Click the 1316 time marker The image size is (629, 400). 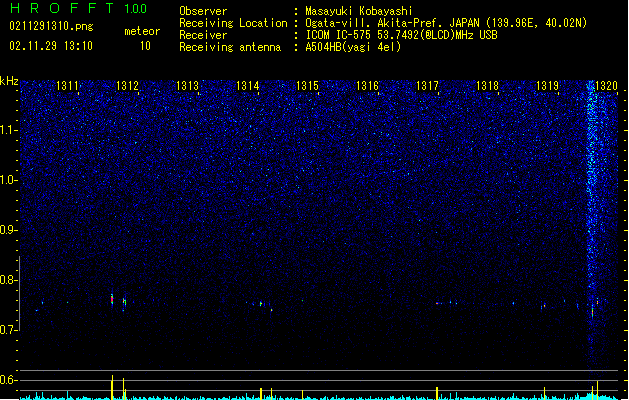pyautogui.click(x=367, y=85)
